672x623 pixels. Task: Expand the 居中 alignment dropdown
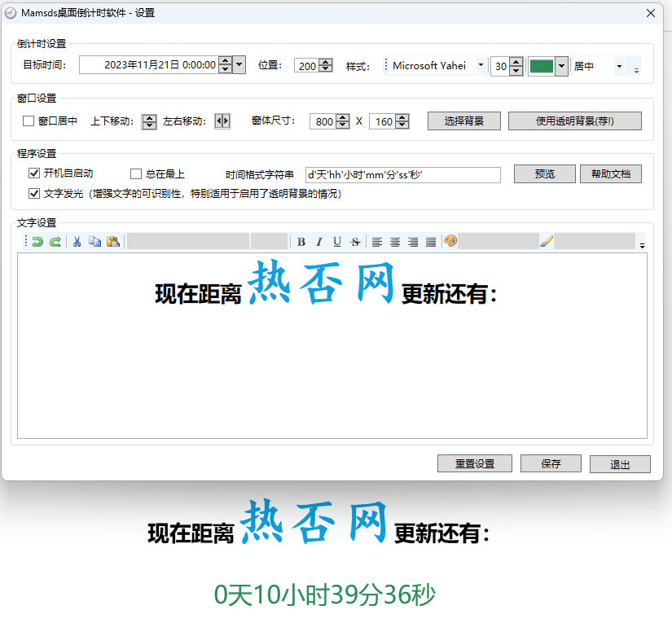click(x=619, y=66)
